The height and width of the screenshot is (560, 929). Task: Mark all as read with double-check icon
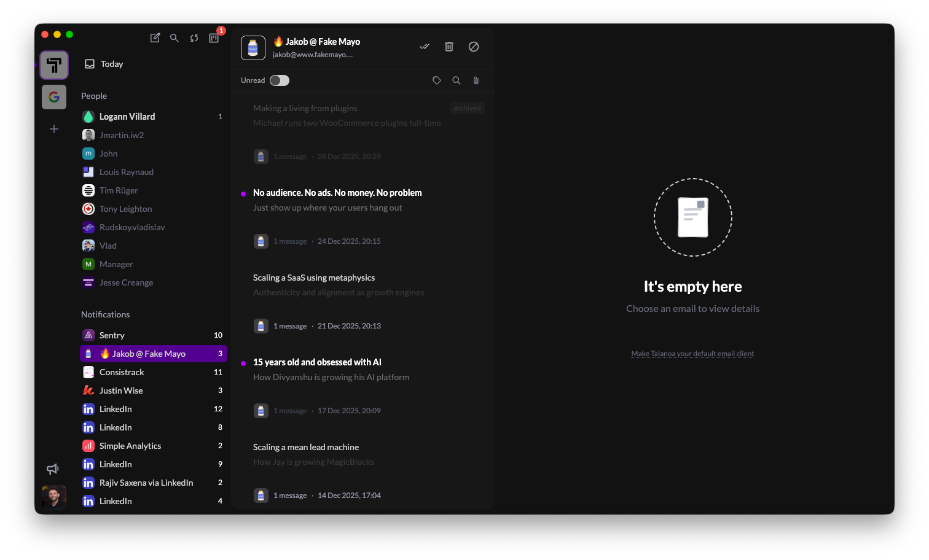click(x=425, y=47)
